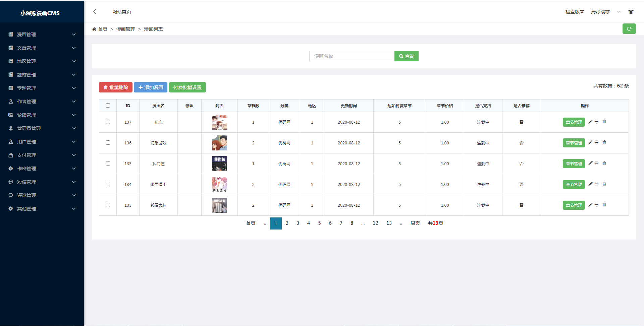644x326 pixels.
Task: Toggle the select-all checkbox in table header
Action: pos(108,106)
